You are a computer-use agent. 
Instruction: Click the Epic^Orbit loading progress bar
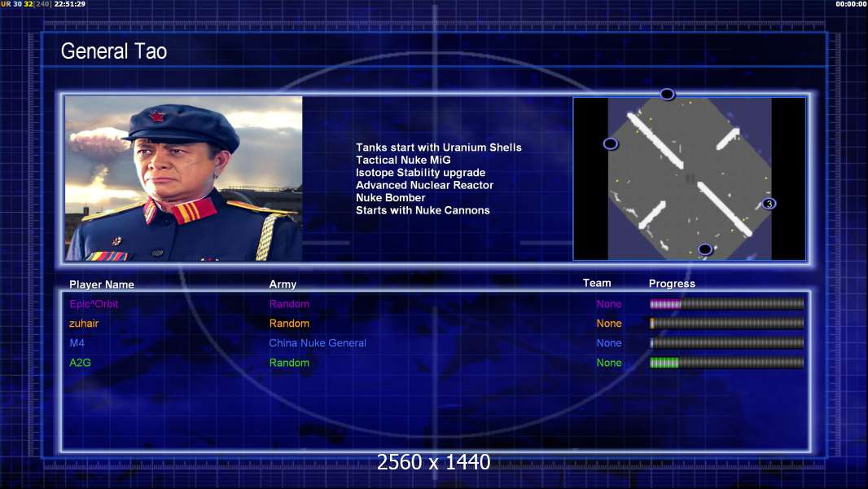pyautogui.click(x=726, y=303)
